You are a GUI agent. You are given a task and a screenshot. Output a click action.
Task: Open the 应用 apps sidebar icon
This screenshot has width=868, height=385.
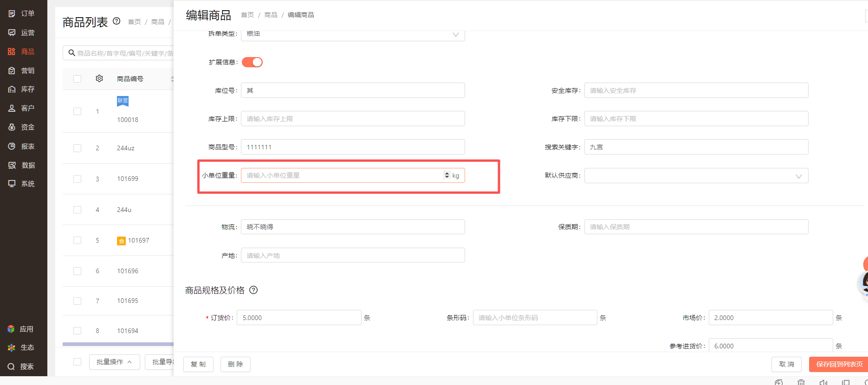point(11,329)
